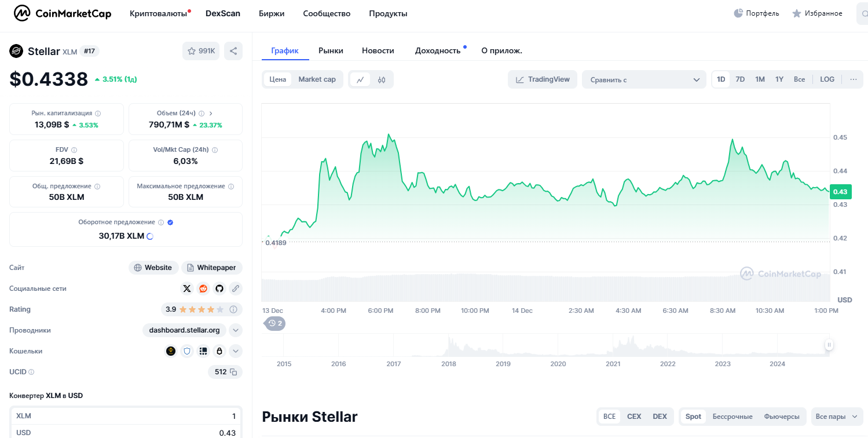The image size is (868, 438).
Task: Open Продукты in top navigation
Action: pyautogui.click(x=388, y=13)
